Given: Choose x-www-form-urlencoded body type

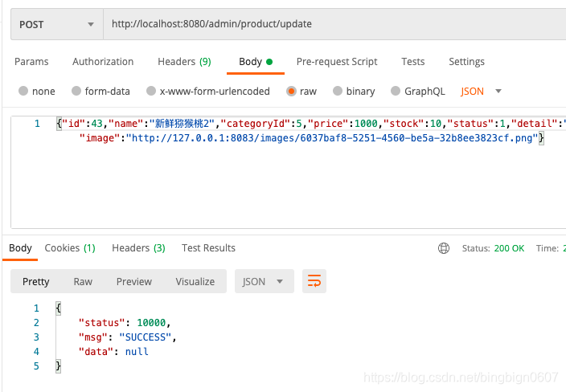Looking at the screenshot, I should point(151,91).
